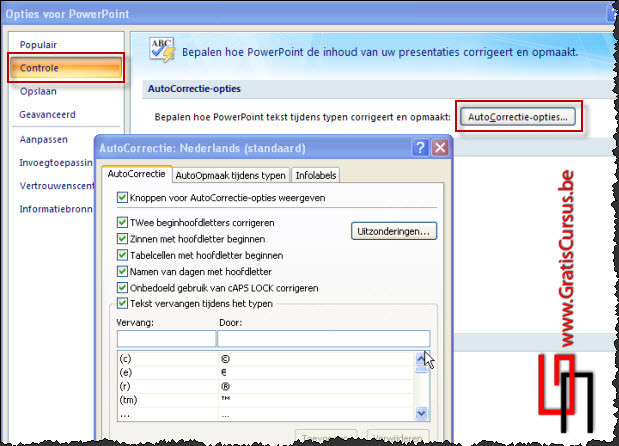Select the (e) replacement row
Viewport: 619px width, 446px height.
[x=265, y=373]
